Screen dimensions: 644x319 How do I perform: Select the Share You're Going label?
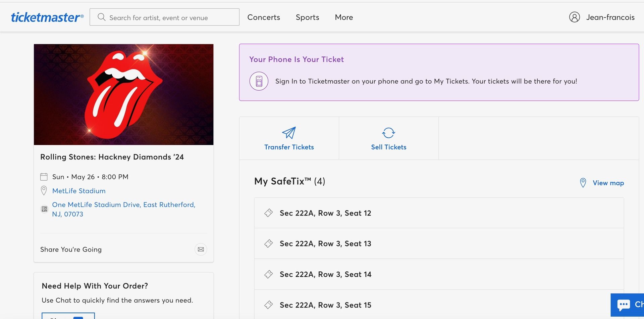(71, 249)
